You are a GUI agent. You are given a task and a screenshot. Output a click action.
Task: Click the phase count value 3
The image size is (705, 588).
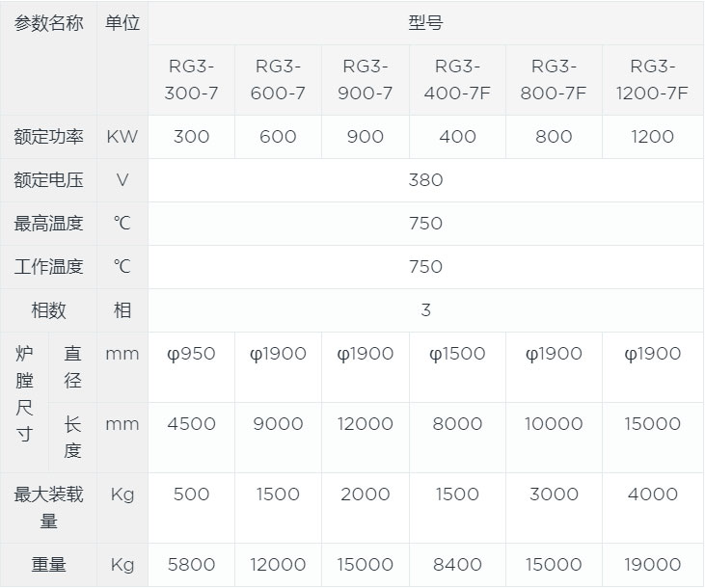pyautogui.click(x=425, y=310)
